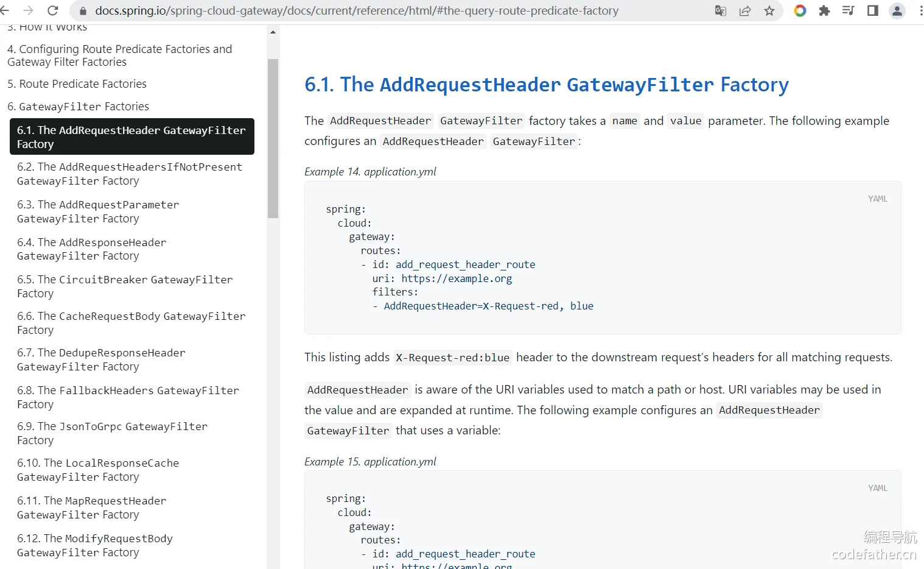The width and height of the screenshot is (924, 569).
Task: Open '5. Route Predicate Factories' in sidebar
Action: pyautogui.click(x=77, y=84)
